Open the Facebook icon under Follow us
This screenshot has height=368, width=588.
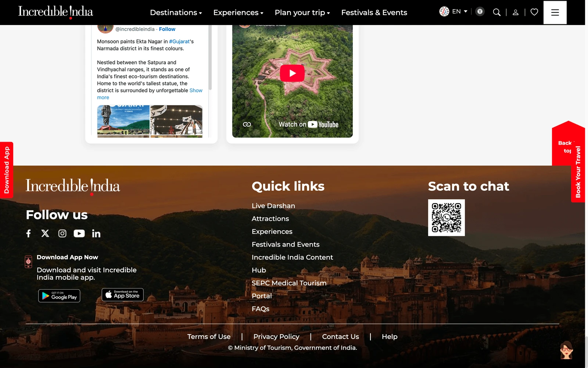pos(29,233)
